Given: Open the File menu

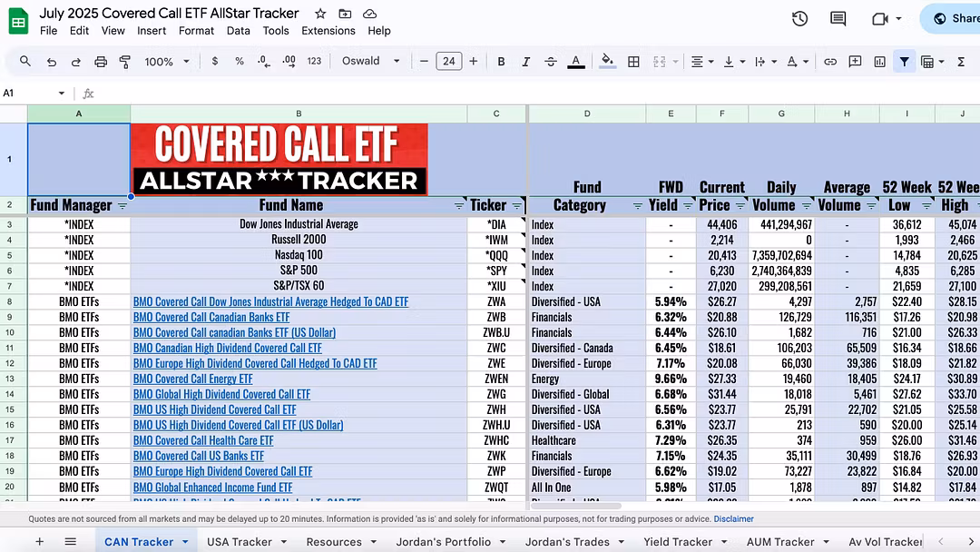Looking at the screenshot, I should [48, 31].
